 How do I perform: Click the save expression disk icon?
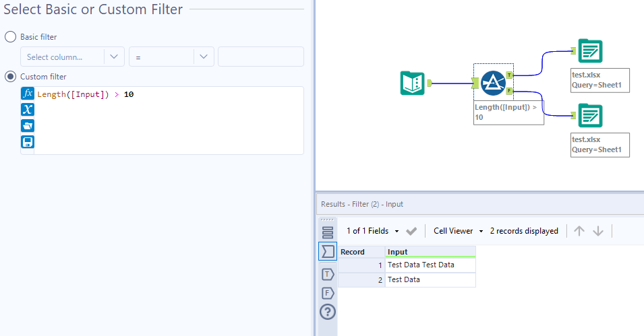coord(28,142)
